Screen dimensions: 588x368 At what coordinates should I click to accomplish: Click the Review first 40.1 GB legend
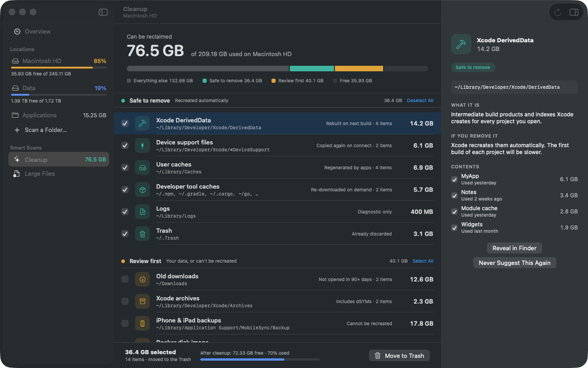click(x=297, y=81)
